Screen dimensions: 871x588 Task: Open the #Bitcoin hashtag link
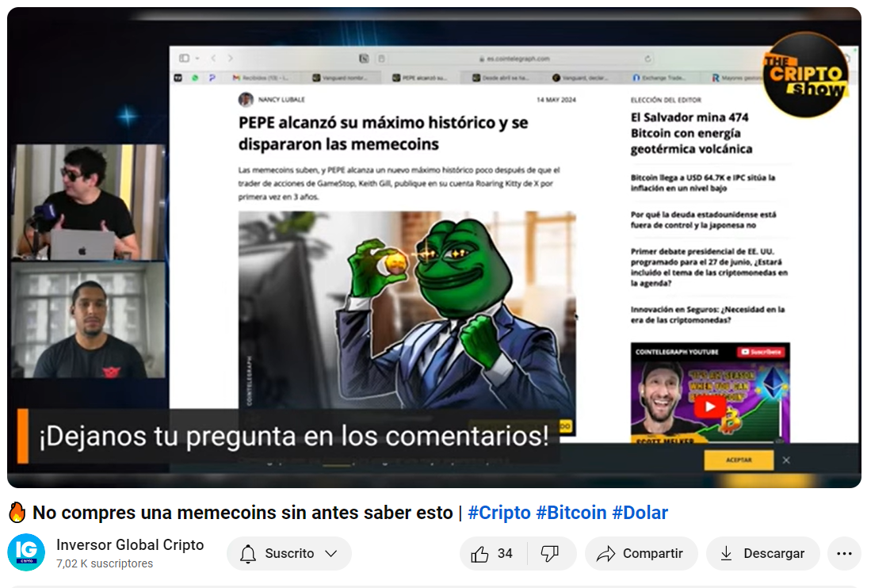coord(571,513)
